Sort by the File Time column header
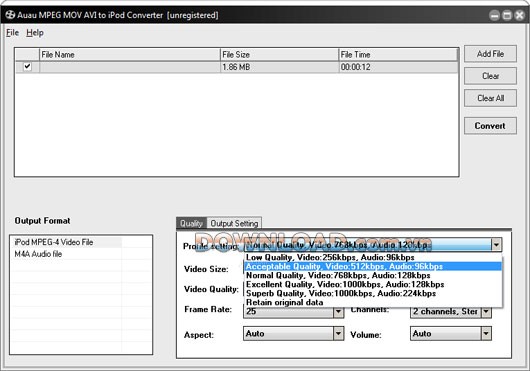 pos(398,55)
